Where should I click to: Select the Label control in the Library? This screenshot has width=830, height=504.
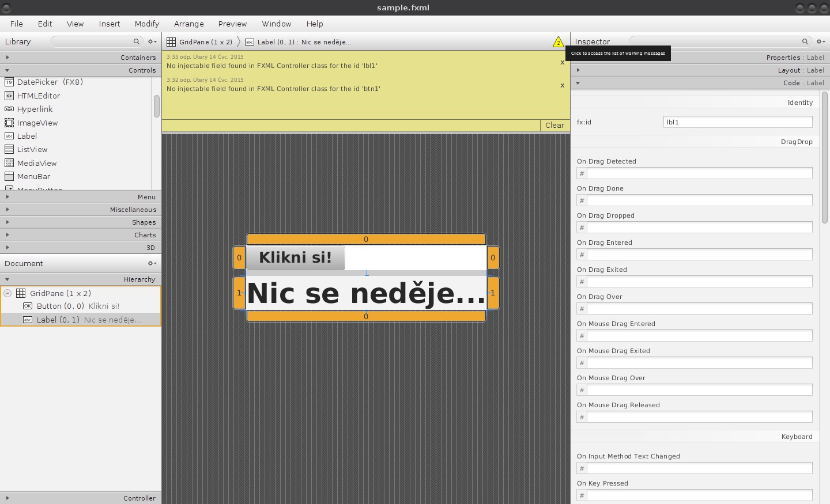pos(27,136)
